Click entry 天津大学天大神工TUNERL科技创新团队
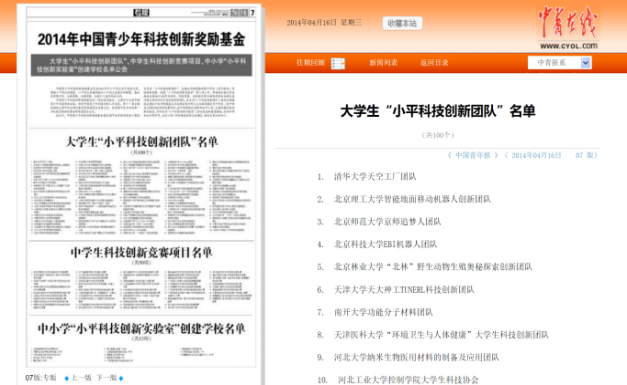627x385 pixels. pyautogui.click(x=404, y=289)
